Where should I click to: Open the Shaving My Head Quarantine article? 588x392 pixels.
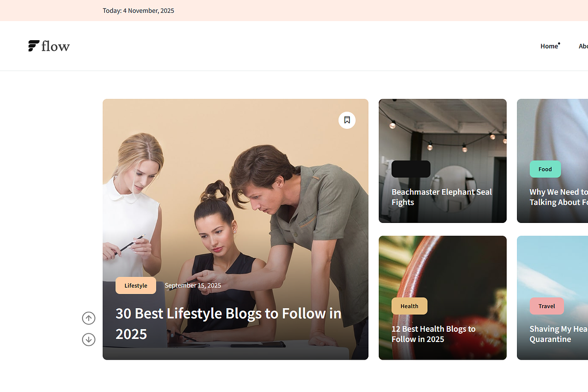point(559,334)
